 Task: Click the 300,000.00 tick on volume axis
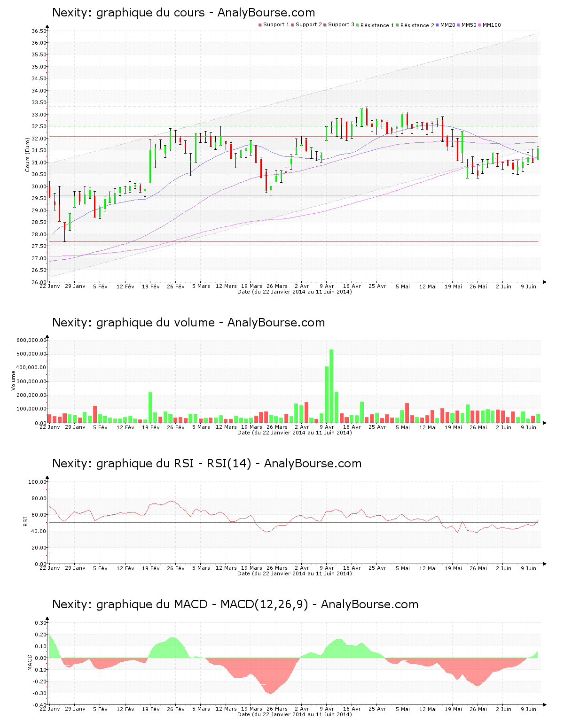[x=31, y=381]
